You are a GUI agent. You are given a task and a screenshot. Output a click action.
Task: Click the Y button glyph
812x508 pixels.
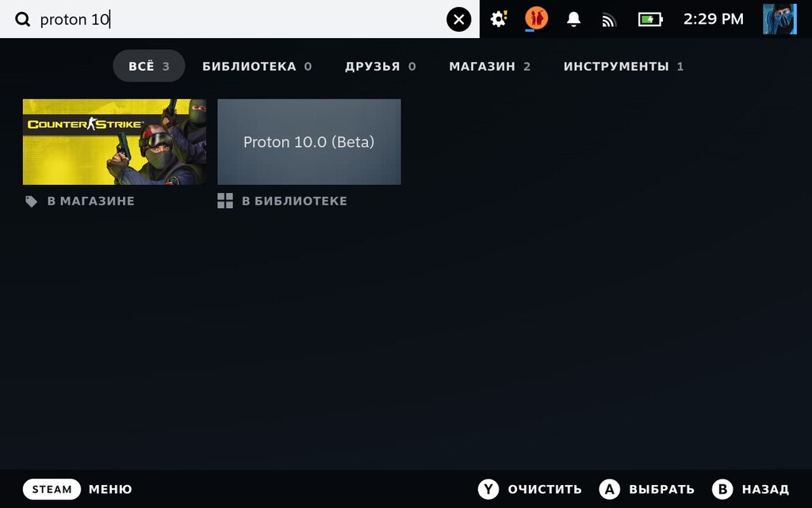(x=488, y=489)
